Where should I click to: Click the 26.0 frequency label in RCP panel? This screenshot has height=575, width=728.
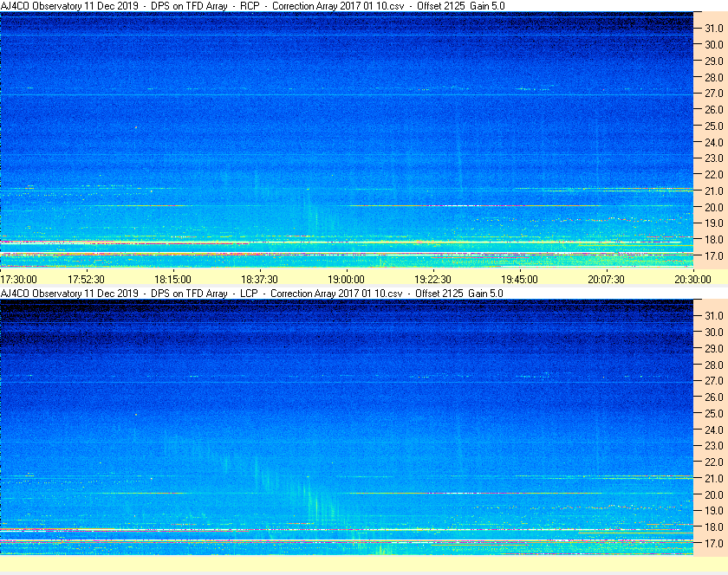[x=714, y=109]
